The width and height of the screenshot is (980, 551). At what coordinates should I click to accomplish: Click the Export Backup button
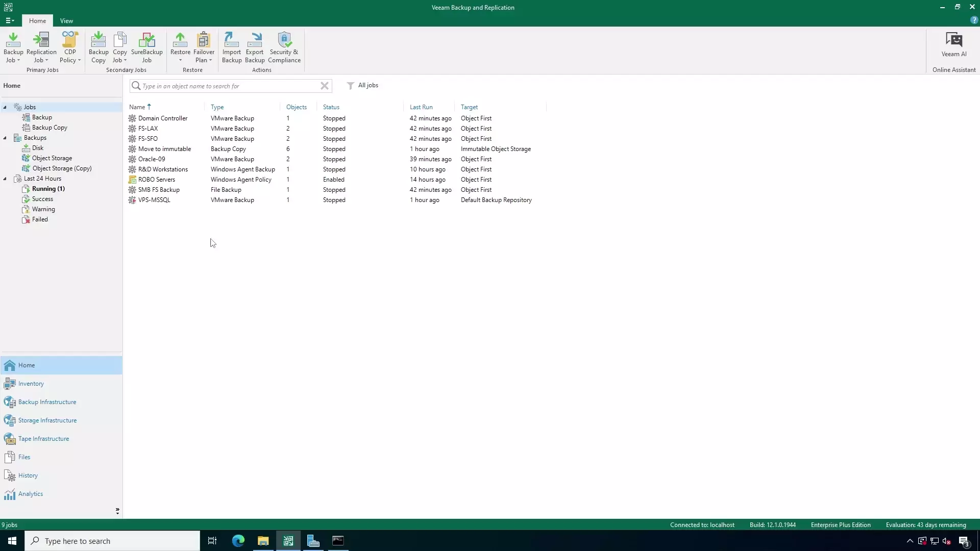coord(254,46)
